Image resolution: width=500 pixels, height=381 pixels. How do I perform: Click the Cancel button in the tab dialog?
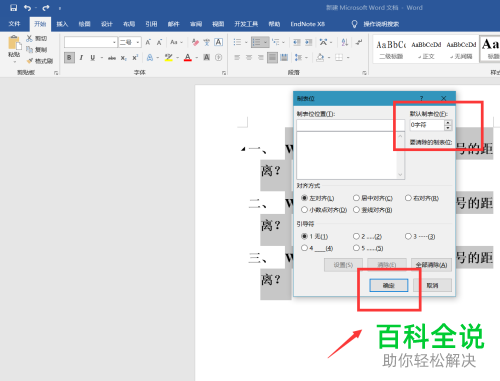click(x=432, y=285)
